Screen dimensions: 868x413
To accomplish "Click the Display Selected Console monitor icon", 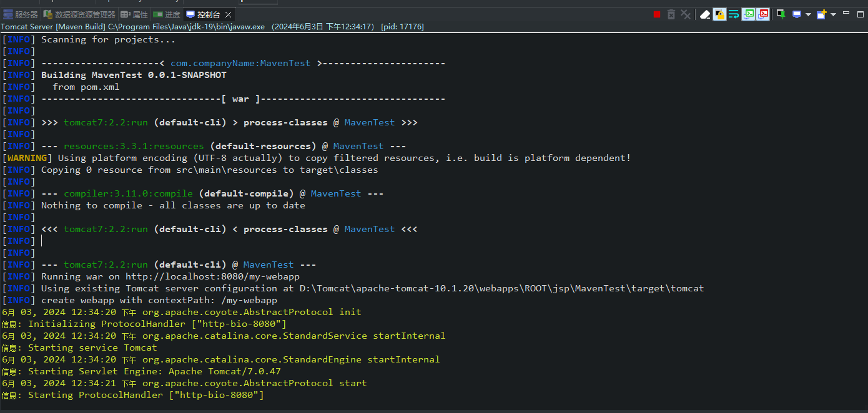I will (x=797, y=14).
